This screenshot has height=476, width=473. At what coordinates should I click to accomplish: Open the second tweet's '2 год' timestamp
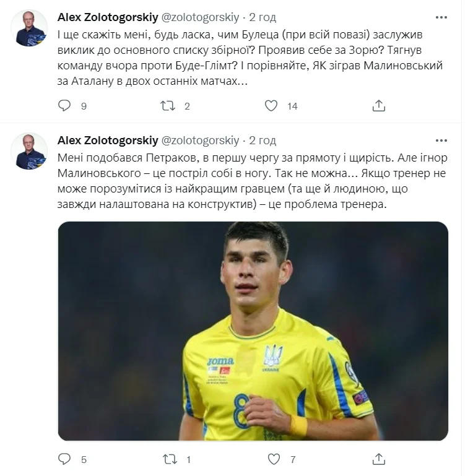[x=263, y=141]
